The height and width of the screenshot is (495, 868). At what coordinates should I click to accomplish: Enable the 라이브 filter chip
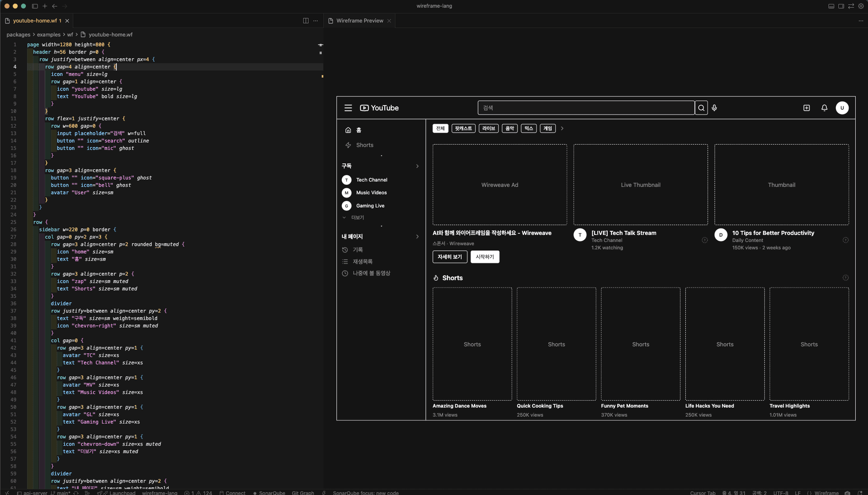(489, 128)
